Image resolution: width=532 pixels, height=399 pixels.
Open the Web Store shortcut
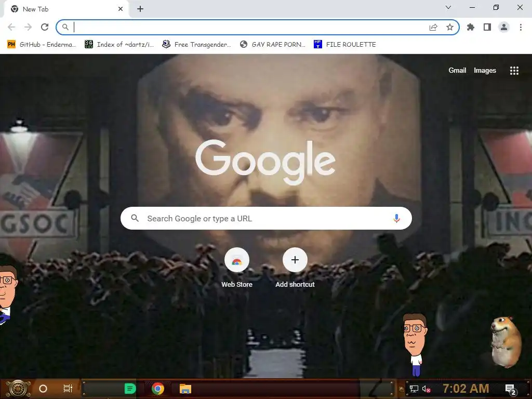click(x=237, y=268)
